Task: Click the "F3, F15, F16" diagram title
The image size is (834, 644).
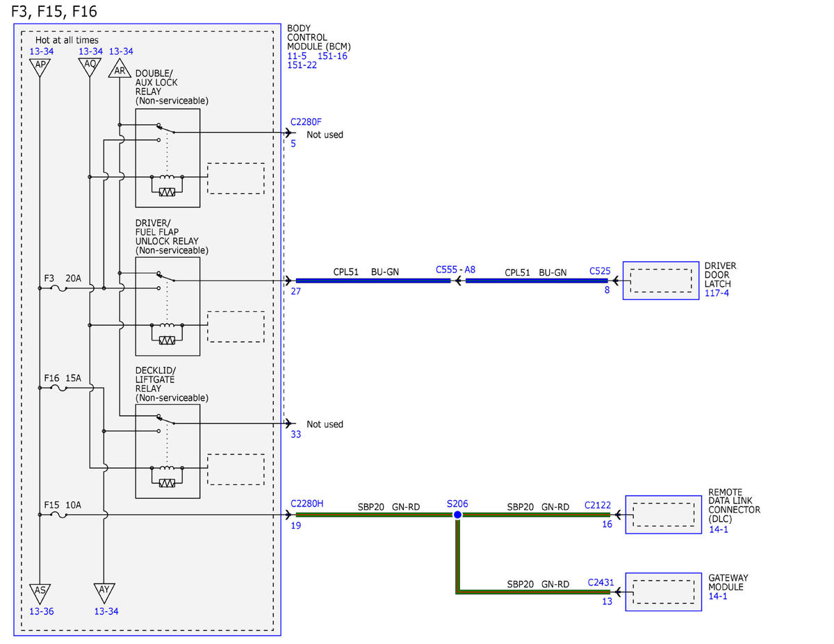Action: [54, 11]
